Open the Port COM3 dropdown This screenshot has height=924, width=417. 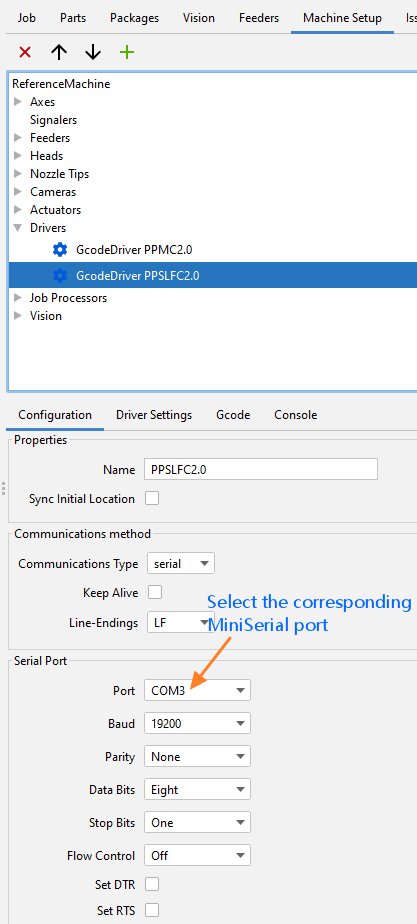click(197, 690)
